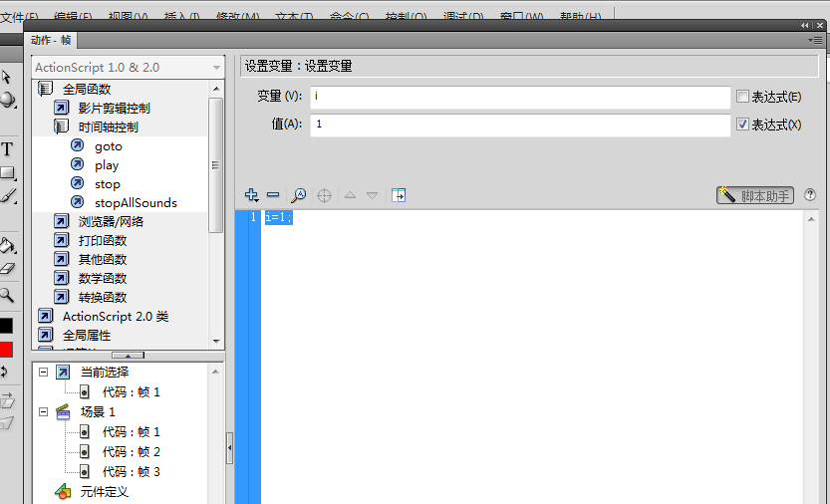
Task: Click the play action item
Action: [x=107, y=165]
